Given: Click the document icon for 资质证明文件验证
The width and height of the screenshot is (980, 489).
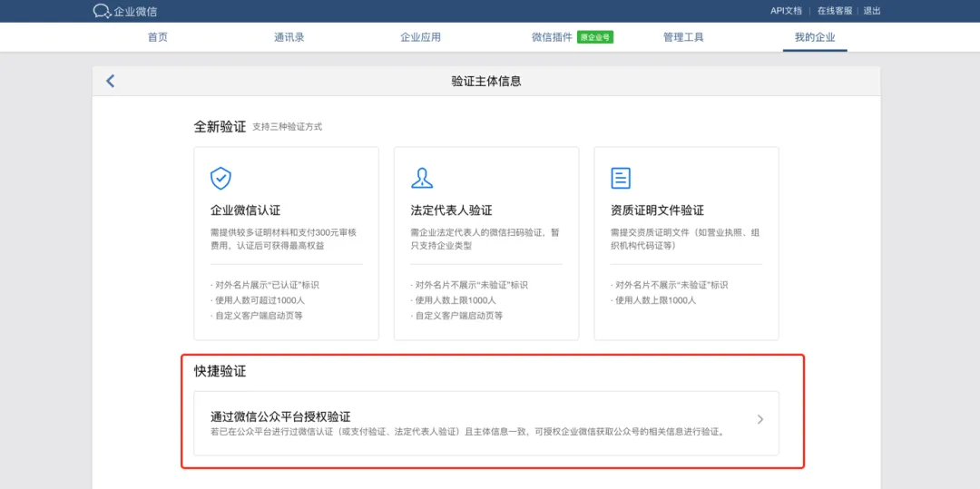Looking at the screenshot, I should [621, 177].
